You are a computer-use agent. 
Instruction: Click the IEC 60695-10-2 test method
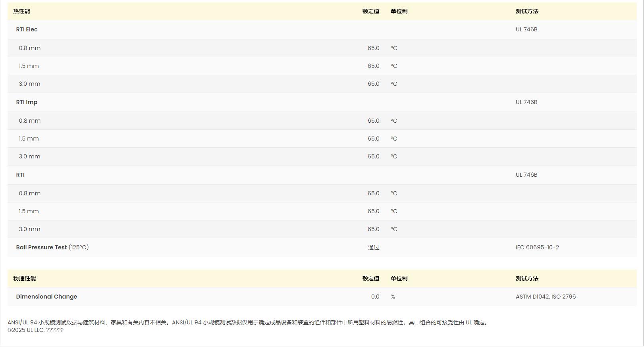[x=537, y=247]
